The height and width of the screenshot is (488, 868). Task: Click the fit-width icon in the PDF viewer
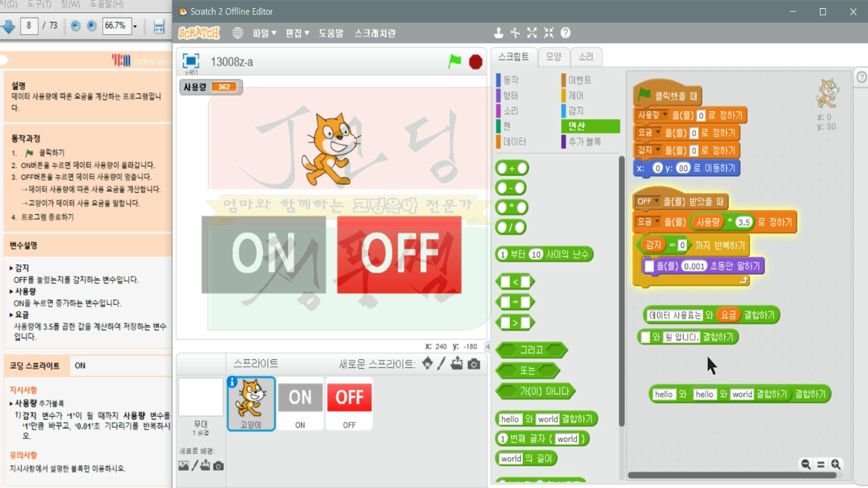pyautogui.click(x=159, y=26)
